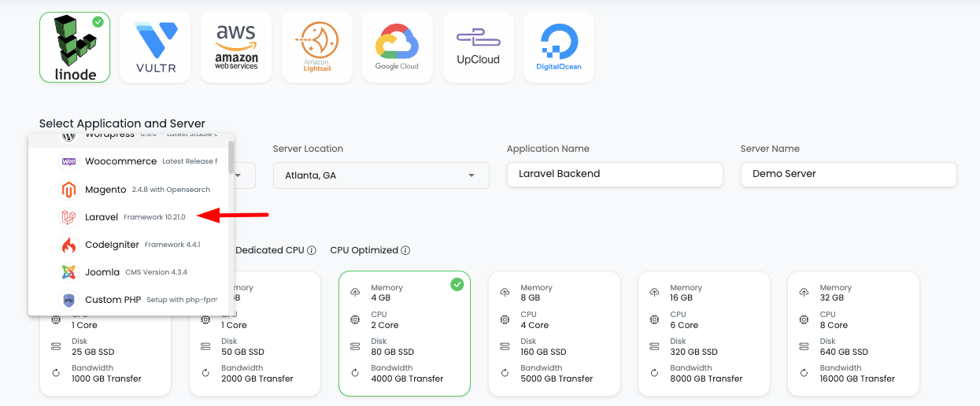980x406 pixels.
Task: Click CPU icon on 8 Core plan
Action: (804, 319)
